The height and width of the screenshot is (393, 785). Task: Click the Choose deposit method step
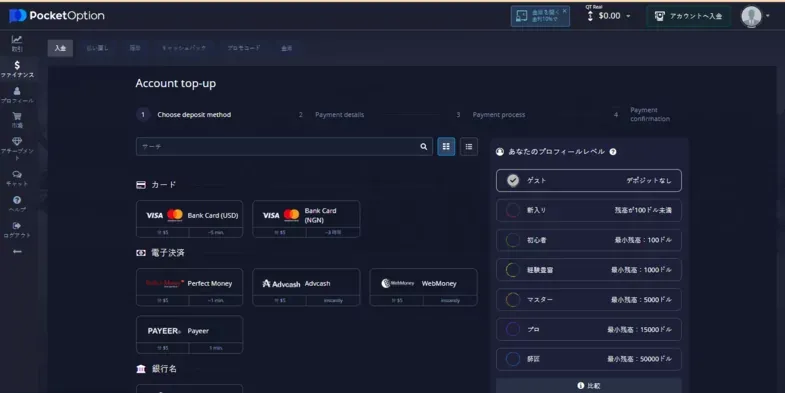[184, 115]
